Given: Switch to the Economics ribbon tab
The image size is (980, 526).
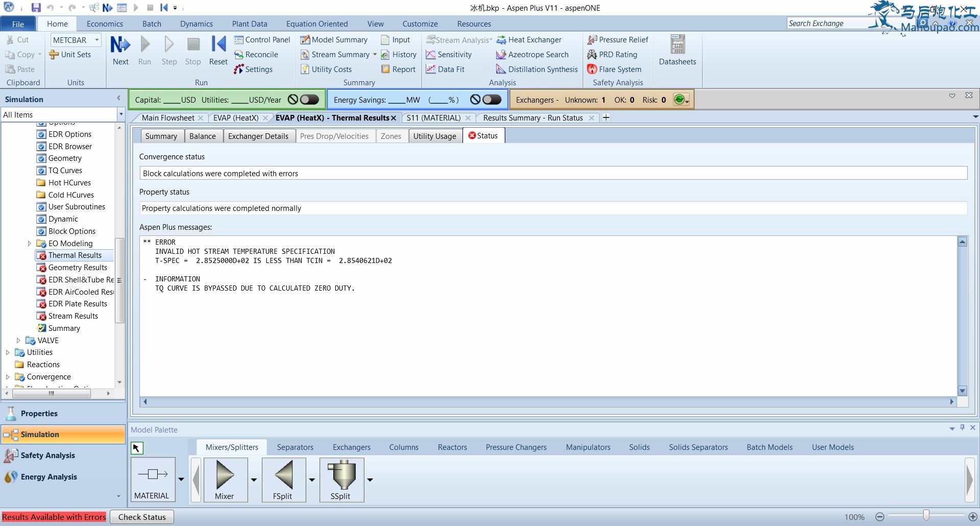Looking at the screenshot, I should 105,24.
